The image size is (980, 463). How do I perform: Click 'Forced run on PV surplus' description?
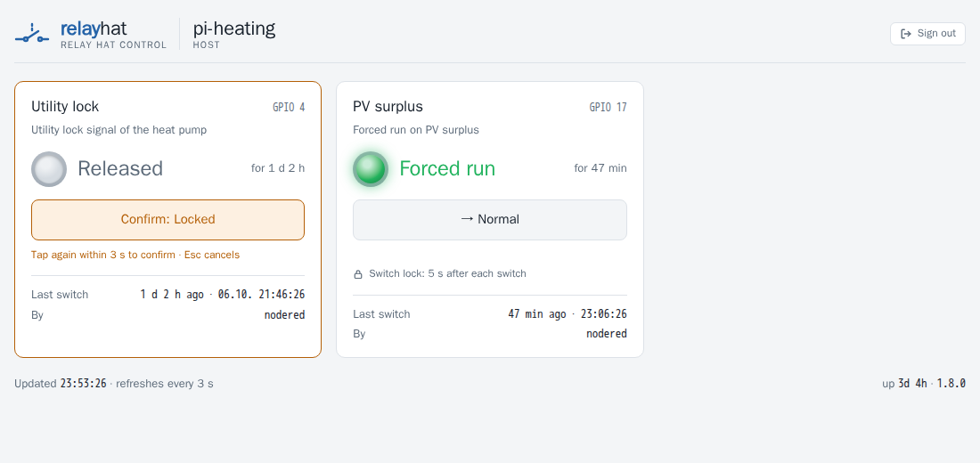click(416, 130)
